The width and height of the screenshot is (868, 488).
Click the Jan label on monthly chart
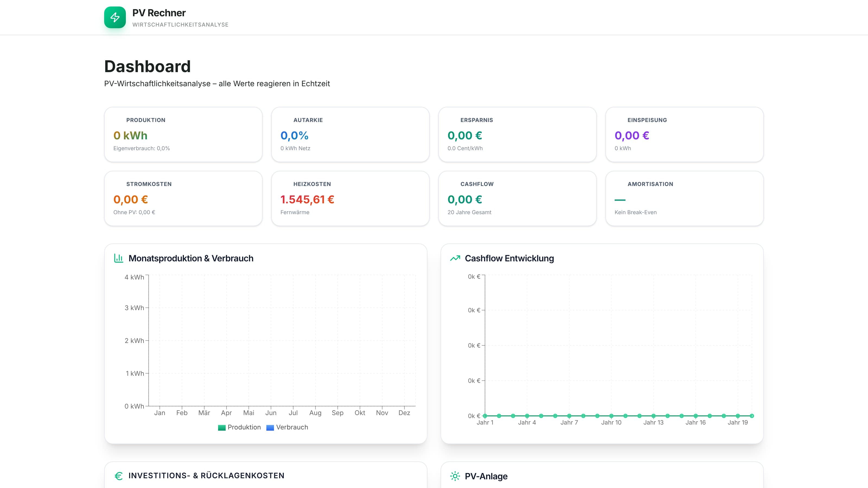(x=160, y=413)
